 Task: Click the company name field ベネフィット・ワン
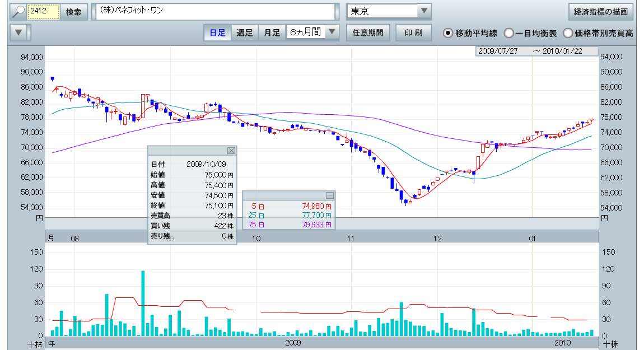215,11
